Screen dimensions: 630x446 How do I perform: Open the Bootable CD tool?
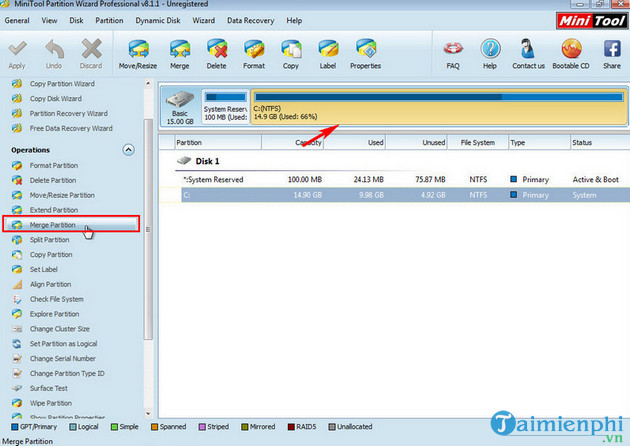tap(571, 55)
